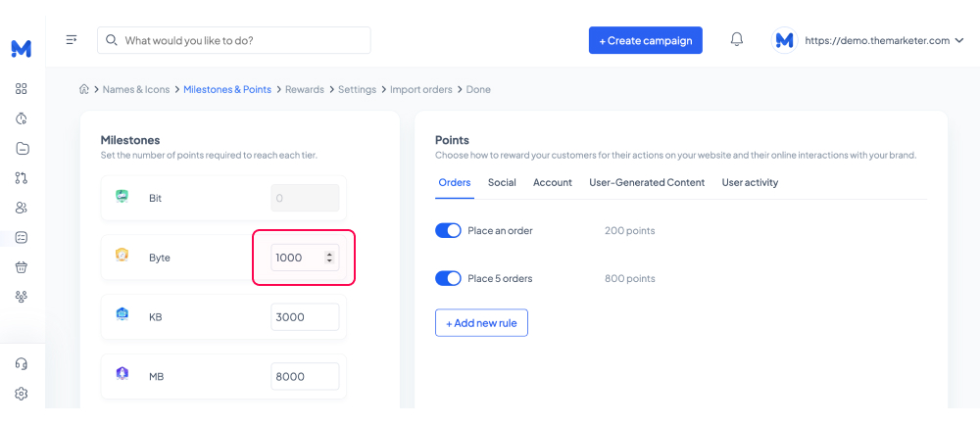Open the dashboard grid icon in sidebar
This screenshot has height=424, width=980.
[x=22, y=89]
